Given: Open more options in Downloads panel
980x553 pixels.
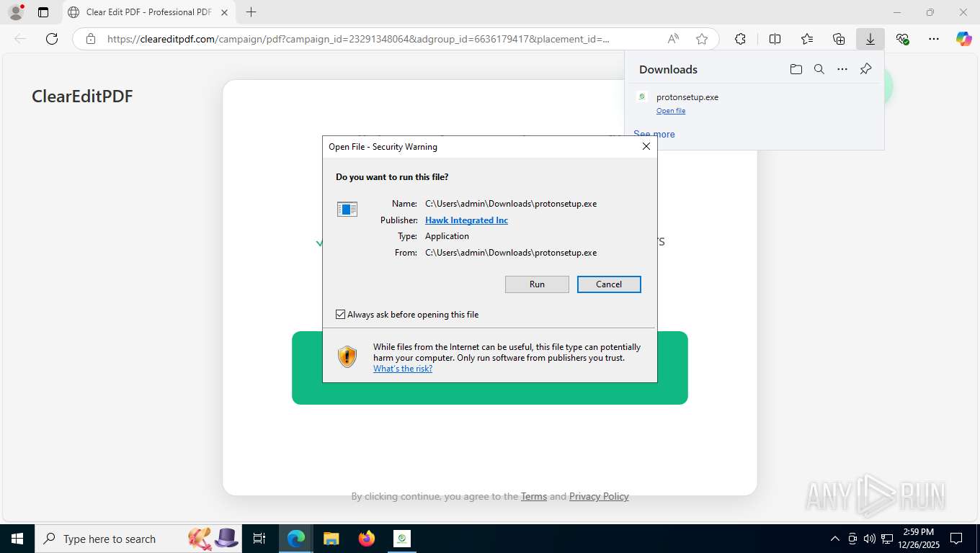Looking at the screenshot, I should (842, 69).
